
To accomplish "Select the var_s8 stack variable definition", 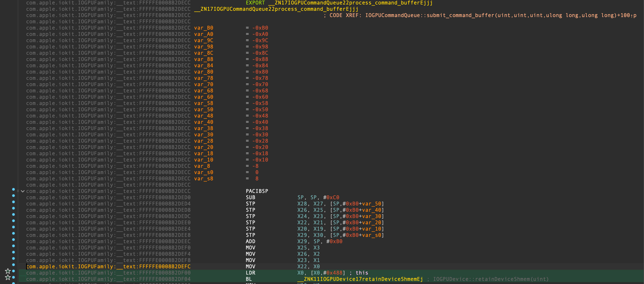I will click(203, 178).
